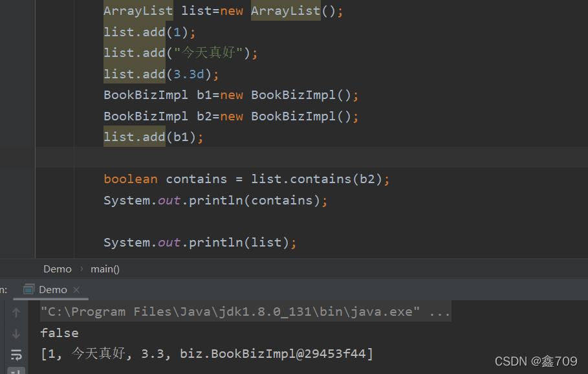
Task: Click the printed list output line in the console
Action: point(207,353)
